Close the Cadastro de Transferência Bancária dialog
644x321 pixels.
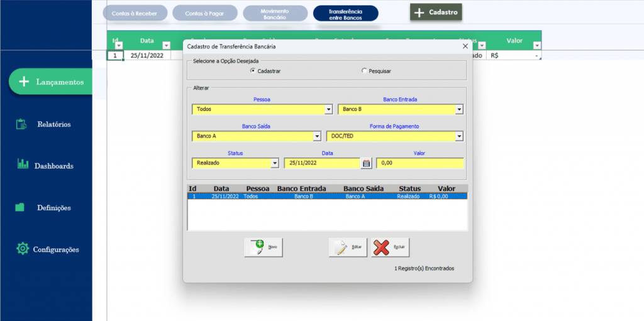click(x=465, y=46)
